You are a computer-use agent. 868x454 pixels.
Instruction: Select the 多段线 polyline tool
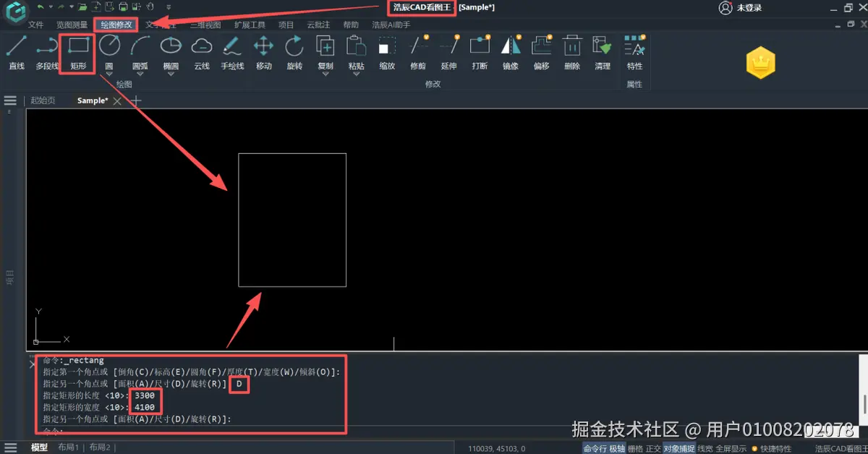47,52
